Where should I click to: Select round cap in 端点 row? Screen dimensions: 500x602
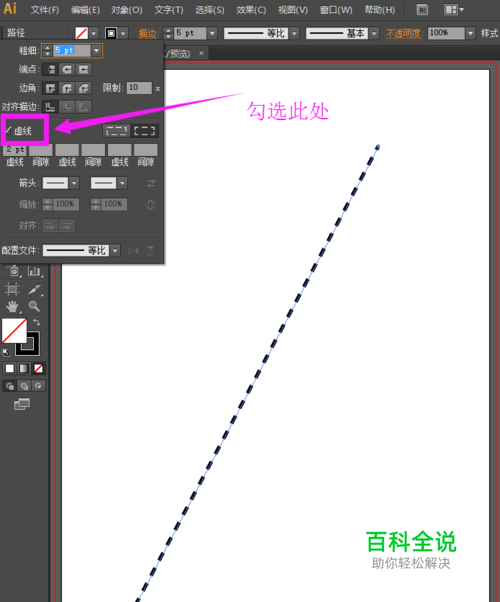pos(67,69)
